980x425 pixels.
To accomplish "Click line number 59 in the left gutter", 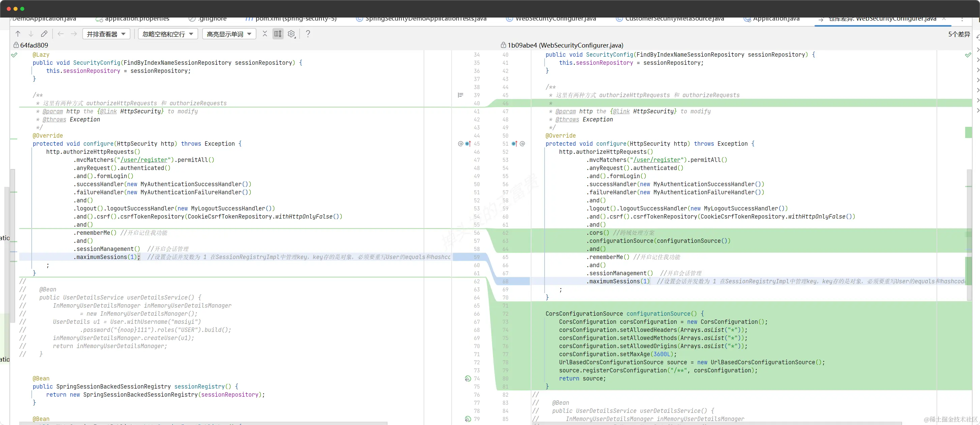I will click(x=477, y=257).
